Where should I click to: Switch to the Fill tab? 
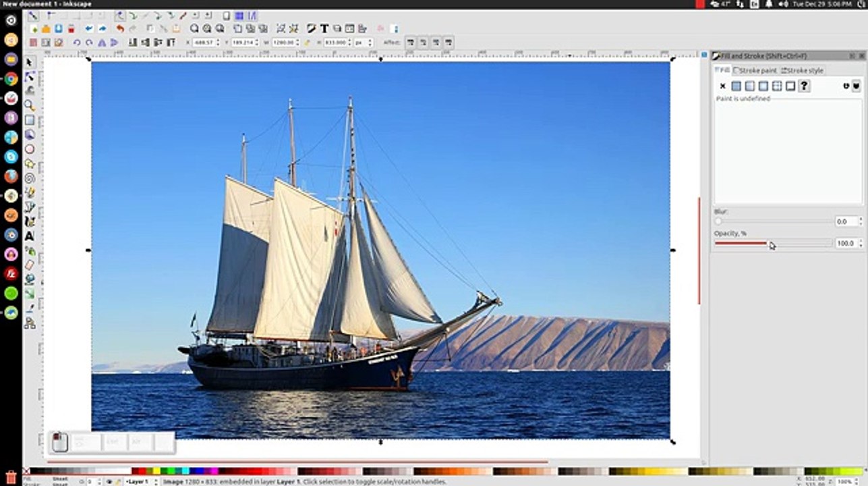coord(722,70)
